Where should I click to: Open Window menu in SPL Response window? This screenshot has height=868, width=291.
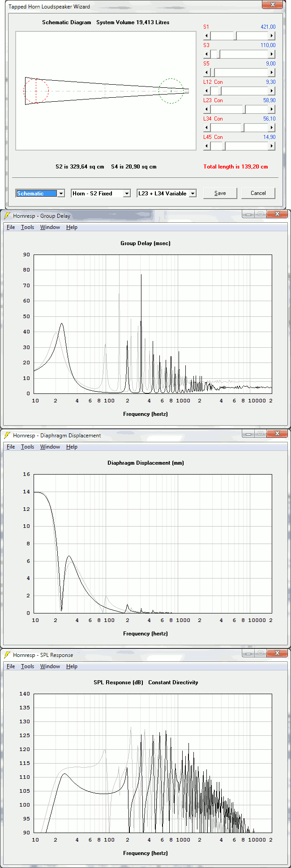[x=50, y=666]
